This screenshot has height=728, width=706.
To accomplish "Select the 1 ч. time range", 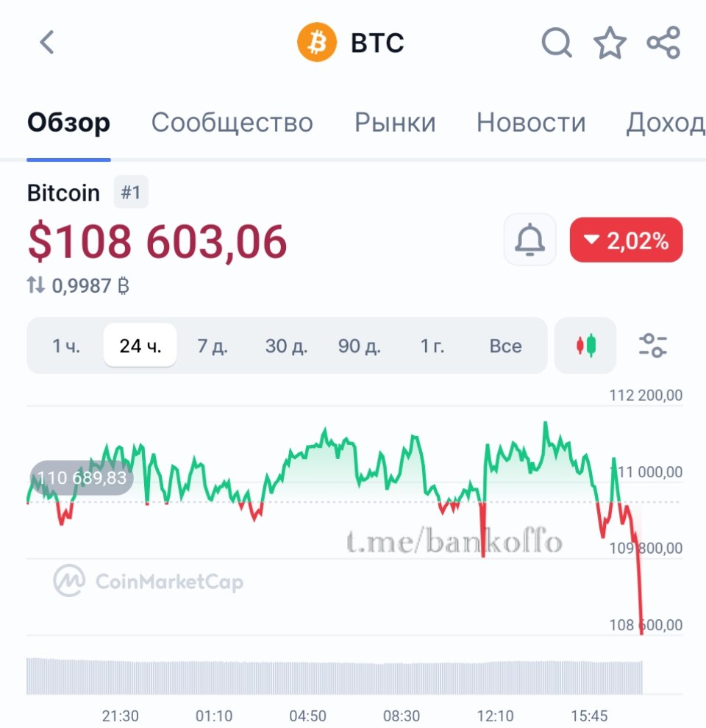I will [65, 346].
